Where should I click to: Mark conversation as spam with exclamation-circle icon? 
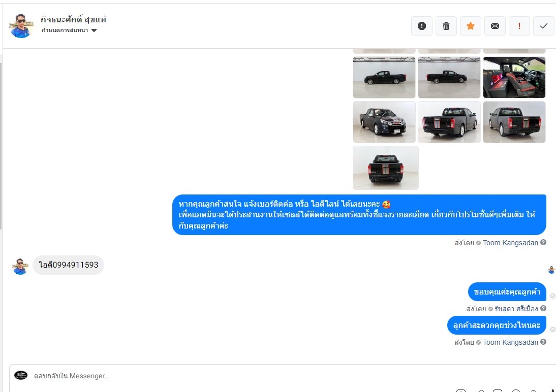coord(422,26)
